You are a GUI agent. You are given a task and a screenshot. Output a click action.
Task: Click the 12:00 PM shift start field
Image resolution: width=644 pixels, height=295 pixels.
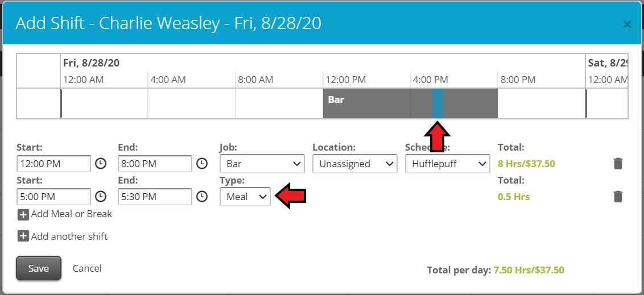54,164
